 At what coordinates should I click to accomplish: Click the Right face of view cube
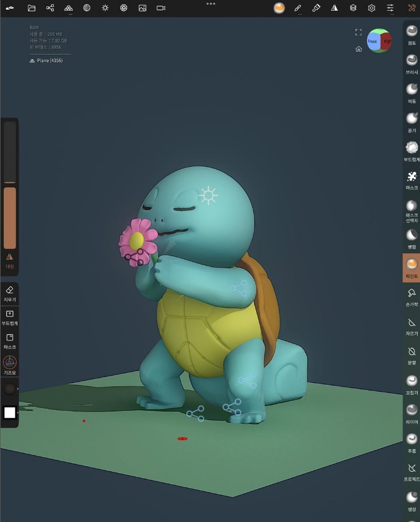(386, 42)
